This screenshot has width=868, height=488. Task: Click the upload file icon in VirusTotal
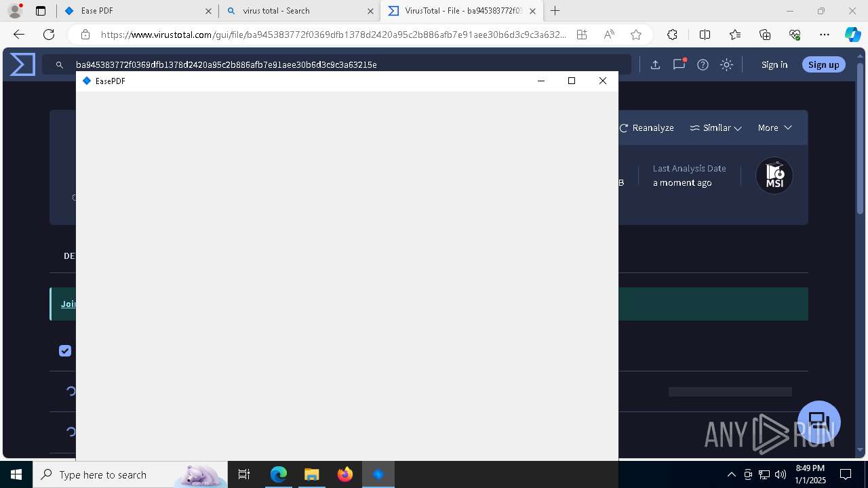pyautogui.click(x=655, y=64)
